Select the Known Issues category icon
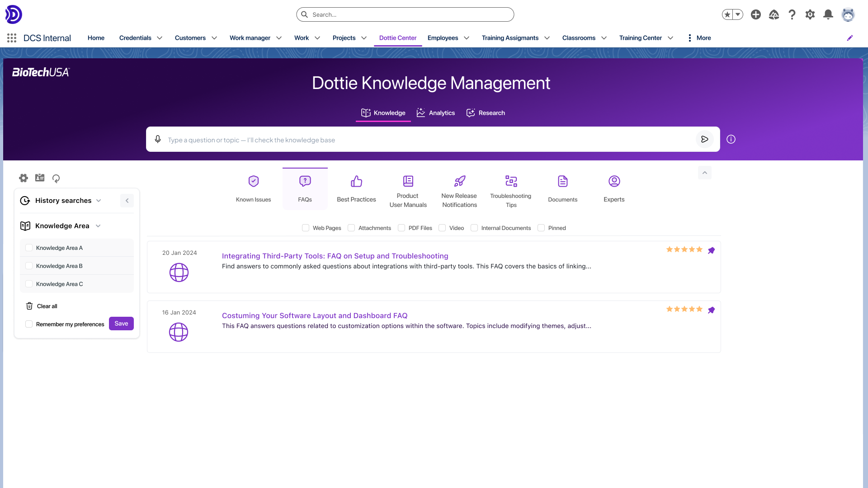Screen dimensions: 868x488 [253, 181]
